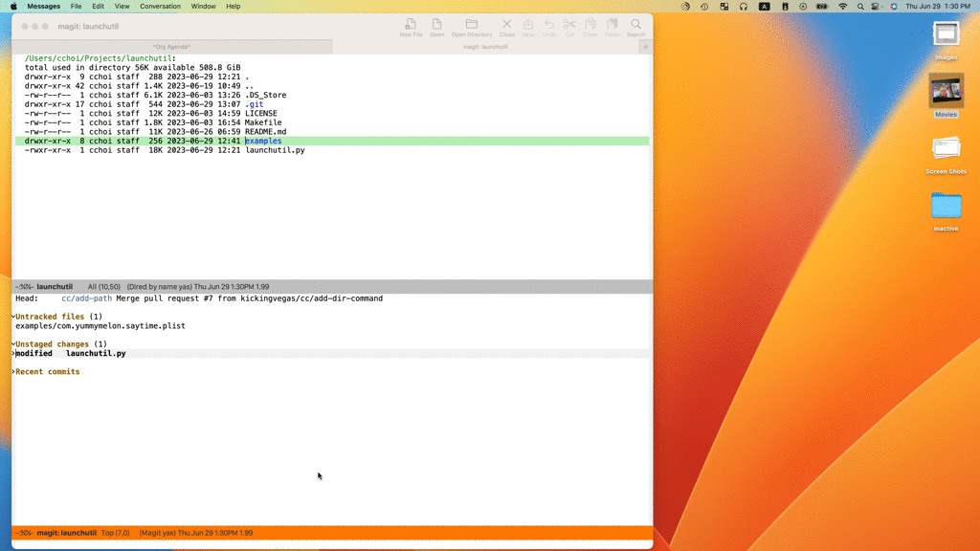
Task: Open the Apple menu
Action: (x=13, y=7)
